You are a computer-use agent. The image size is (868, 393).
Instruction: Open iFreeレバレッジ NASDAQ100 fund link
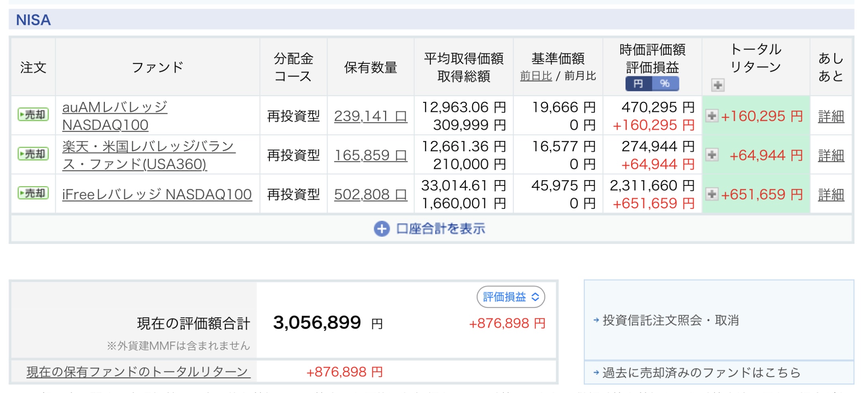(x=157, y=195)
